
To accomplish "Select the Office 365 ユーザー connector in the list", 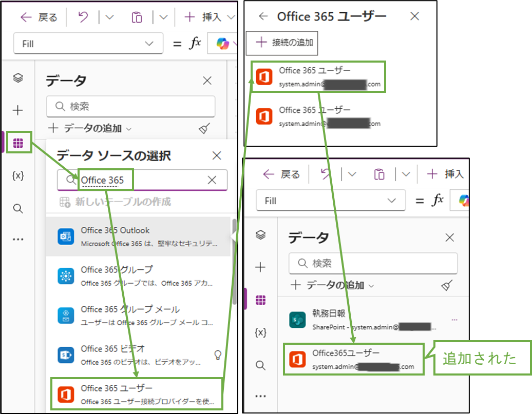I will pyautogui.click(x=137, y=395).
